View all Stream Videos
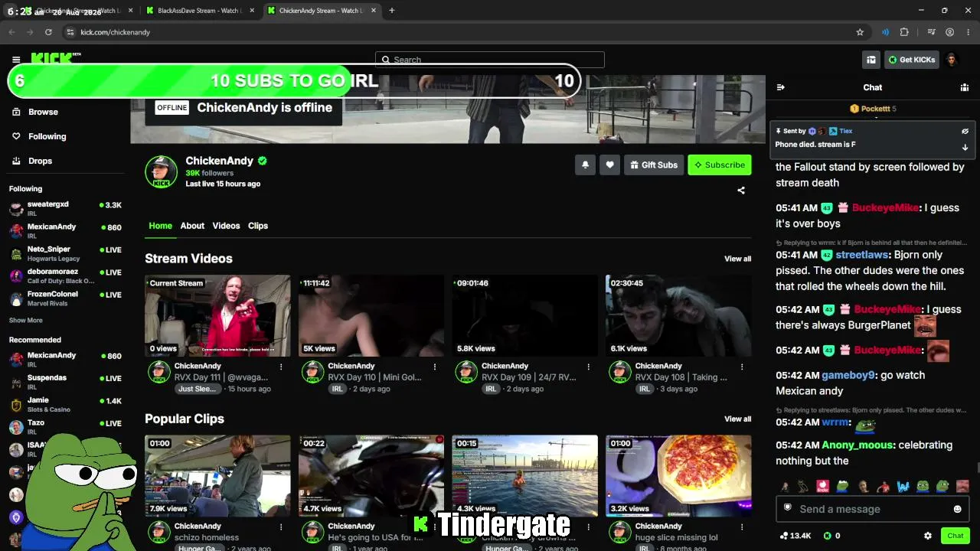This screenshot has width=980, height=551. [738, 259]
